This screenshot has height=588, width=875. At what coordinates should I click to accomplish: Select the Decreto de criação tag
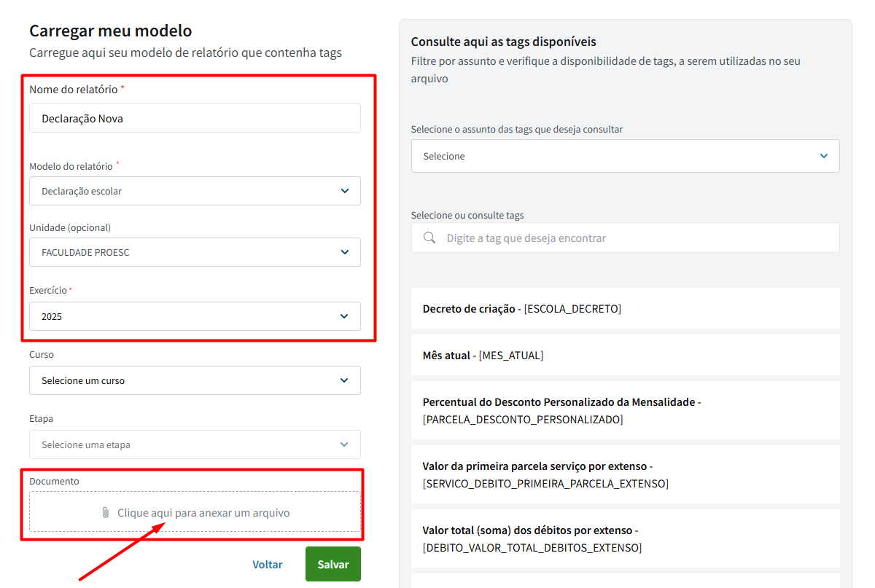click(x=625, y=309)
